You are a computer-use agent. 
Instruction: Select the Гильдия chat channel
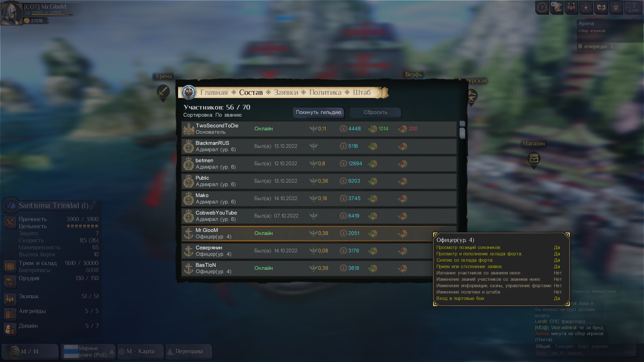click(x=564, y=346)
